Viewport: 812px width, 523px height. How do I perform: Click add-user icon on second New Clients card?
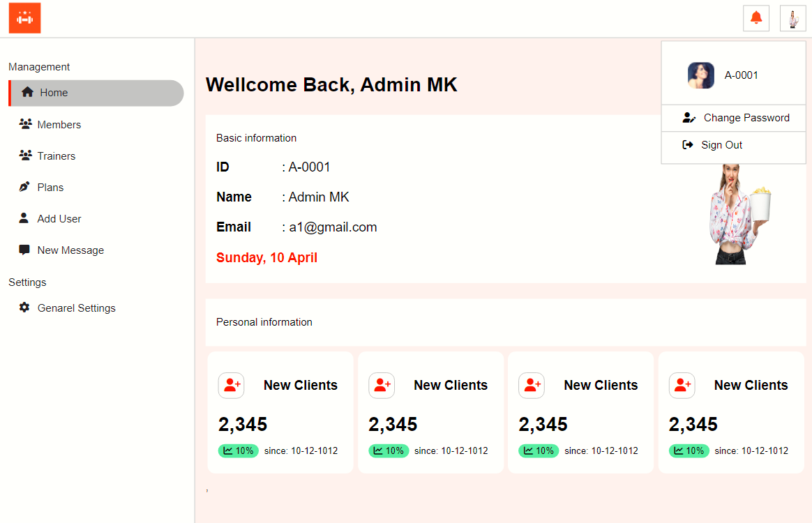pyautogui.click(x=382, y=385)
